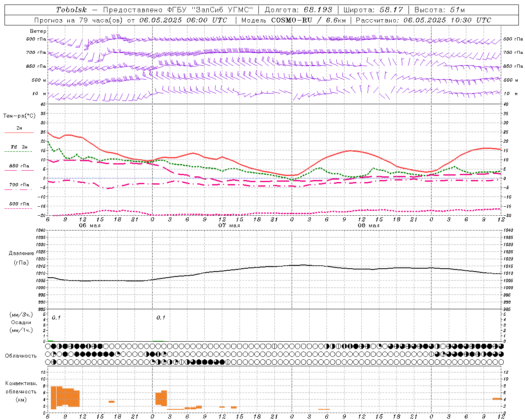Click the longitude value "Долгота: 68.193"
This screenshot has width=525, height=420.
pos(298,10)
